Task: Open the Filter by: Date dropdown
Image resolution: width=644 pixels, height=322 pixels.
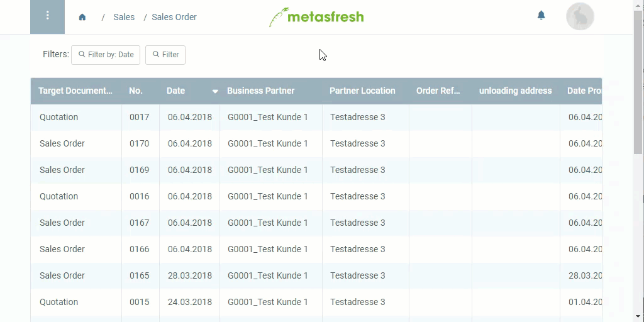Action: (x=106, y=55)
